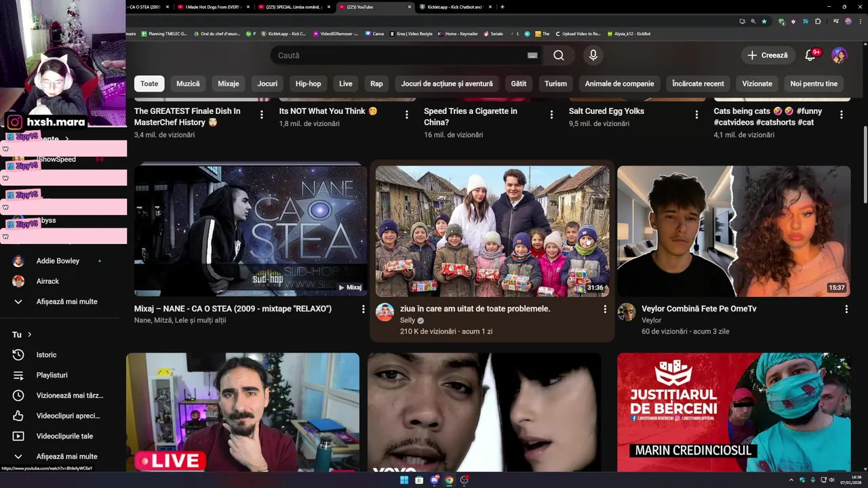Bookmark this page with the star icon

click(x=764, y=22)
